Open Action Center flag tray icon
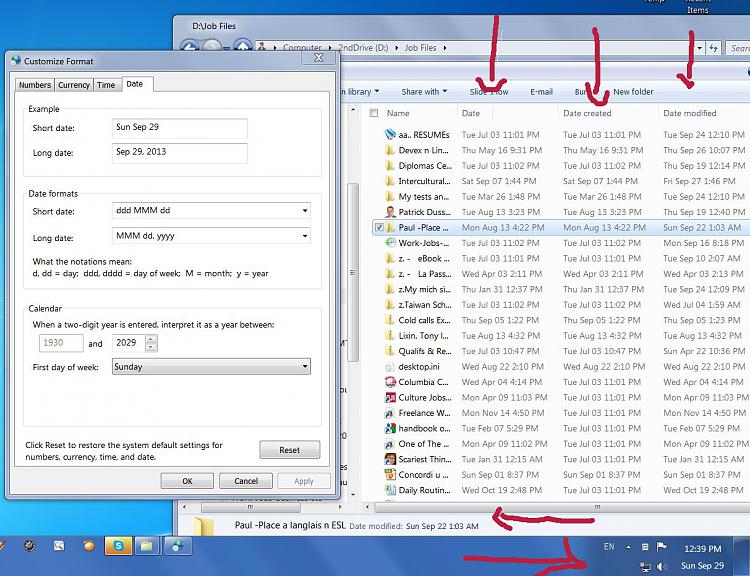The image size is (750, 576). (662, 546)
